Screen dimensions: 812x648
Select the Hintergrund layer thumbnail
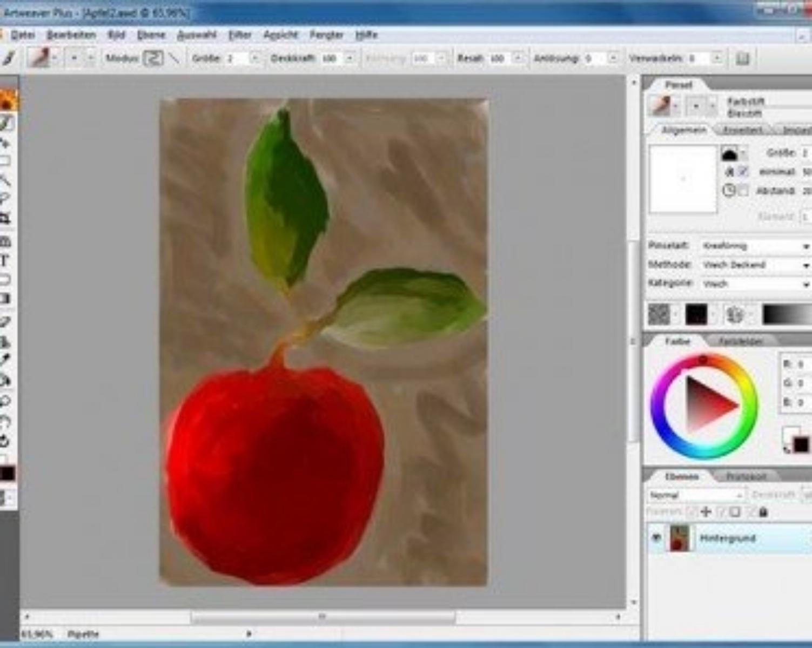click(680, 538)
